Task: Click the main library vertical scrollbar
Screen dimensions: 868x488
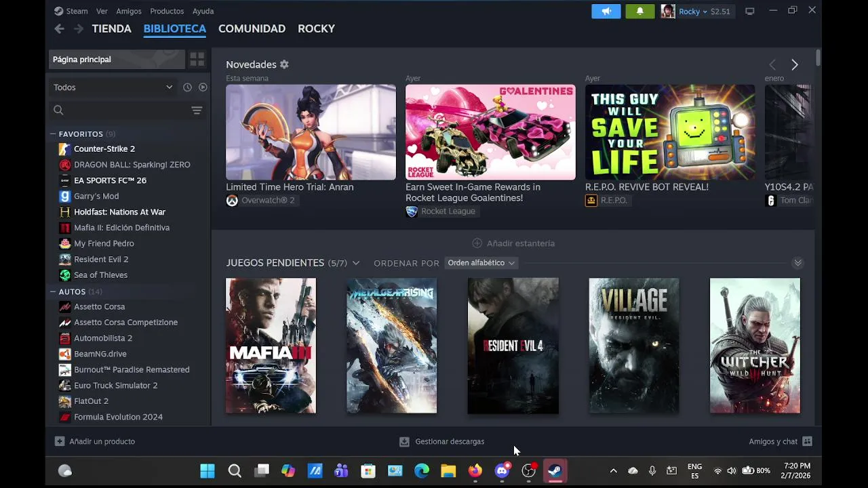Action: tap(818, 58)
